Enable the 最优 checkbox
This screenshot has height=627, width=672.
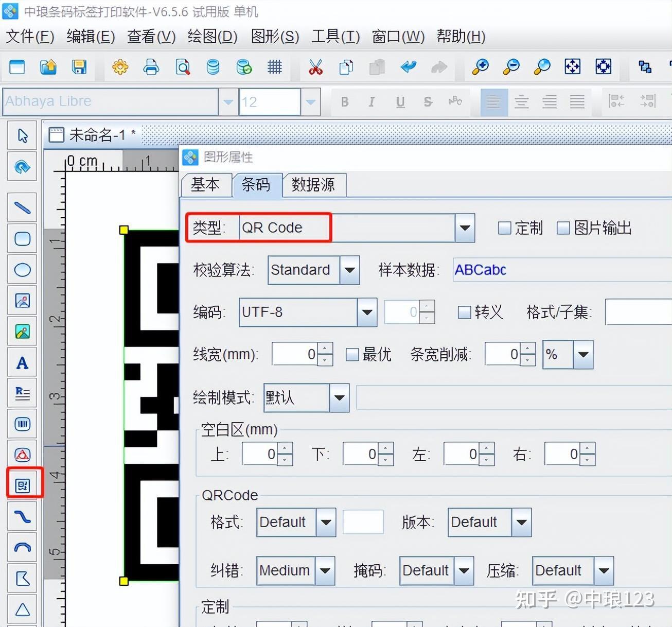point(352,354)
